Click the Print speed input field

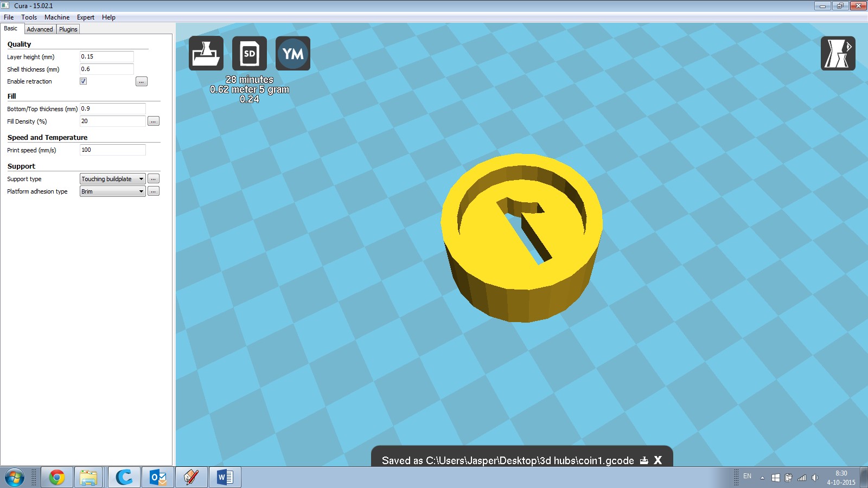(112, 150)
